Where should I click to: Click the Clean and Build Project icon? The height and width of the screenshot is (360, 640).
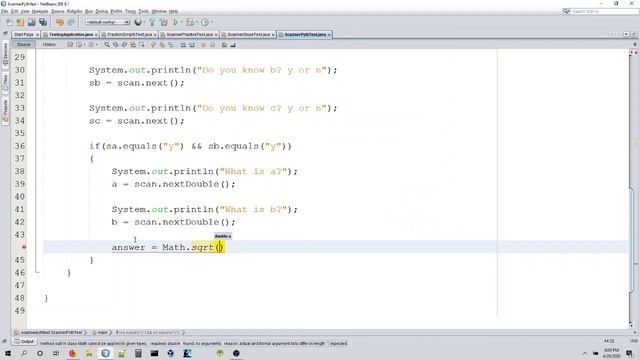164,22
